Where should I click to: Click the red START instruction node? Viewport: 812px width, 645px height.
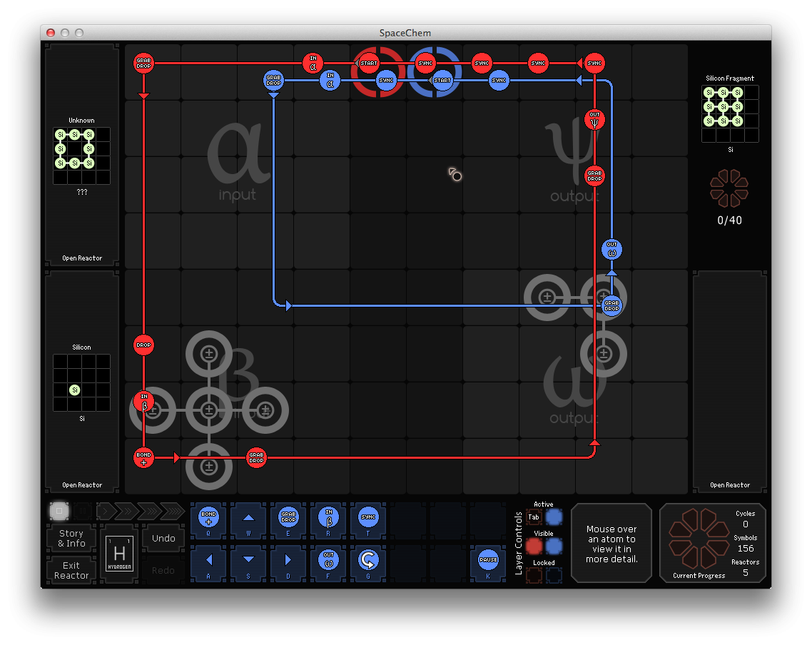[x=369, y=64]
